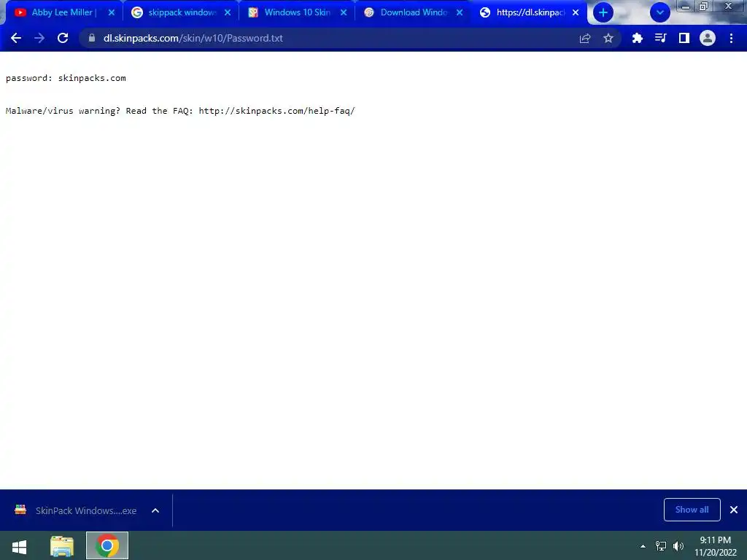Click the password skinpacks.com text
Screen dimensions: 747x560
66,78
